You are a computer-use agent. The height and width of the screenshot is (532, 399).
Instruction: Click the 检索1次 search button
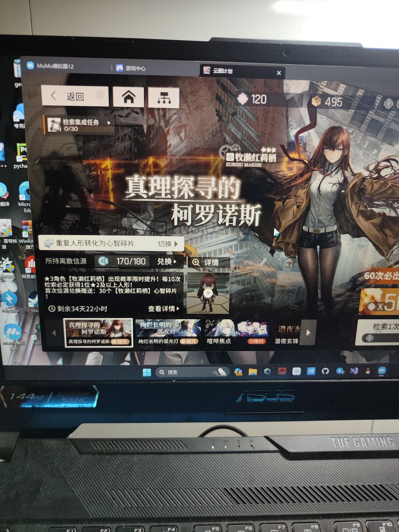[378, 332]
